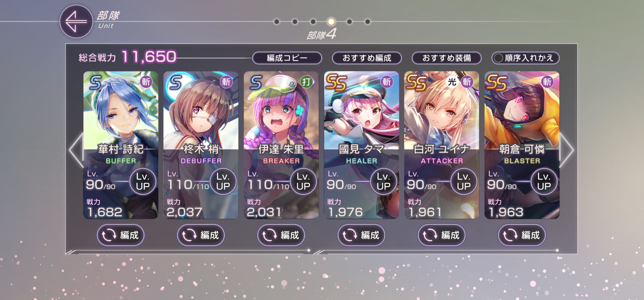Swap 柊木梢 using her 編成 button
This screenshot has width=644, height=300.
(x=201, y=235)
